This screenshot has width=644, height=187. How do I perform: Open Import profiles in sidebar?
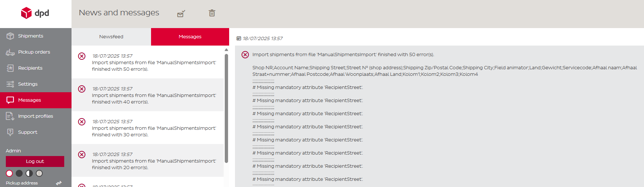[36, 116]
